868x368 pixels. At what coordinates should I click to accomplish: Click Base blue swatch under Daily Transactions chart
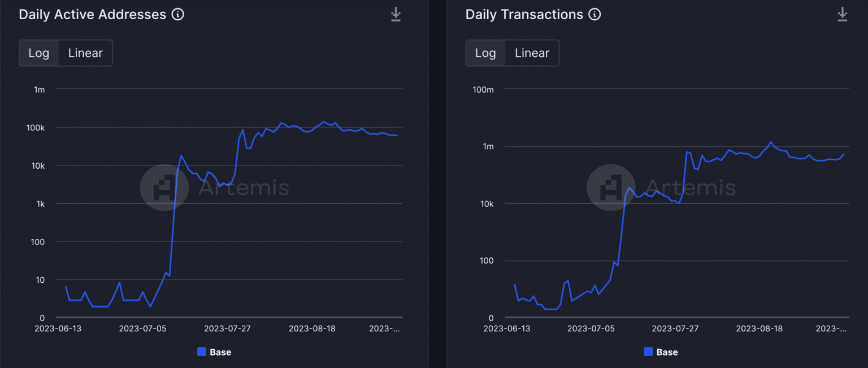(648, 352)
